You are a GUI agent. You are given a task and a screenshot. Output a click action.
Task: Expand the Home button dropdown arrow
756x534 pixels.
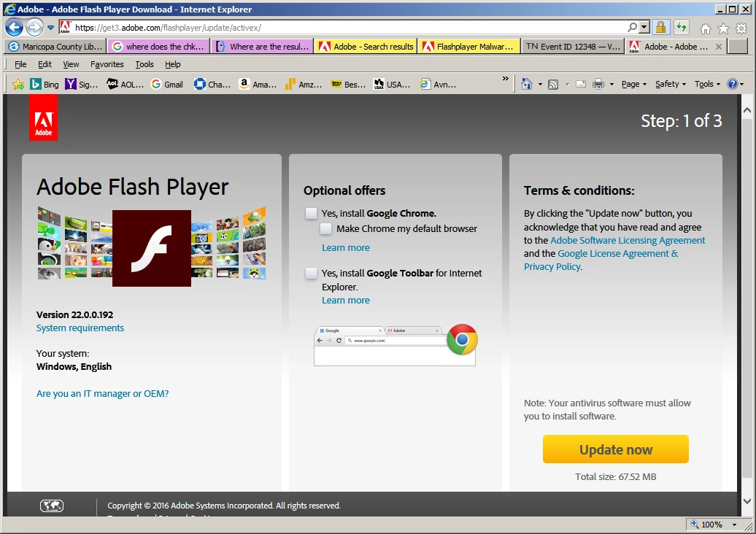(x=540, y=85)
